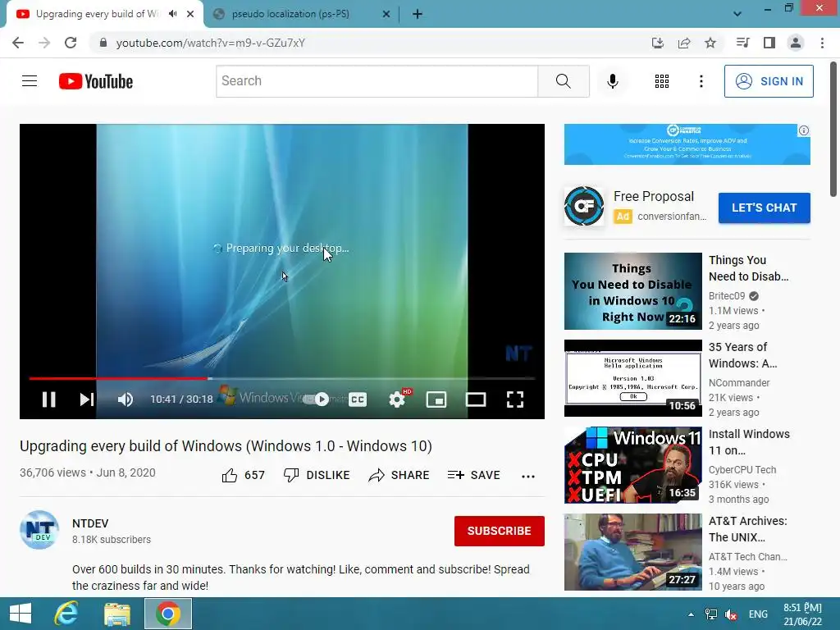Skip to the next video
The height and width of the screenshot is (630, 840).
click(87, 399)
